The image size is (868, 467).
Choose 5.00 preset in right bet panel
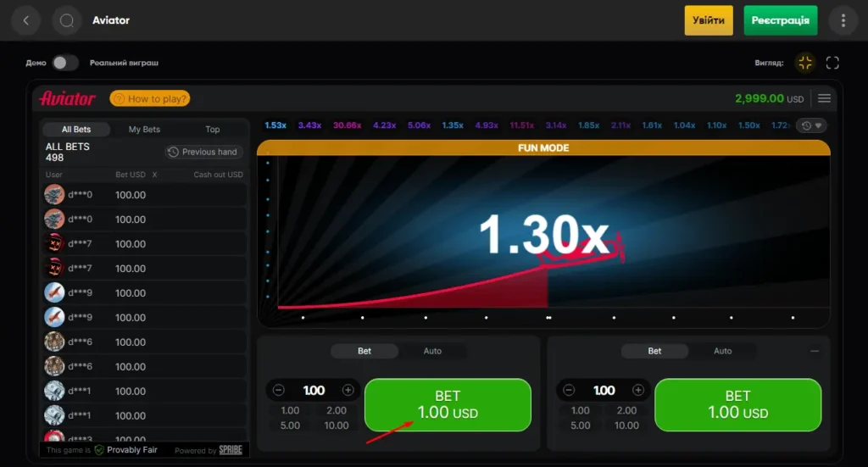coord(580,425)
